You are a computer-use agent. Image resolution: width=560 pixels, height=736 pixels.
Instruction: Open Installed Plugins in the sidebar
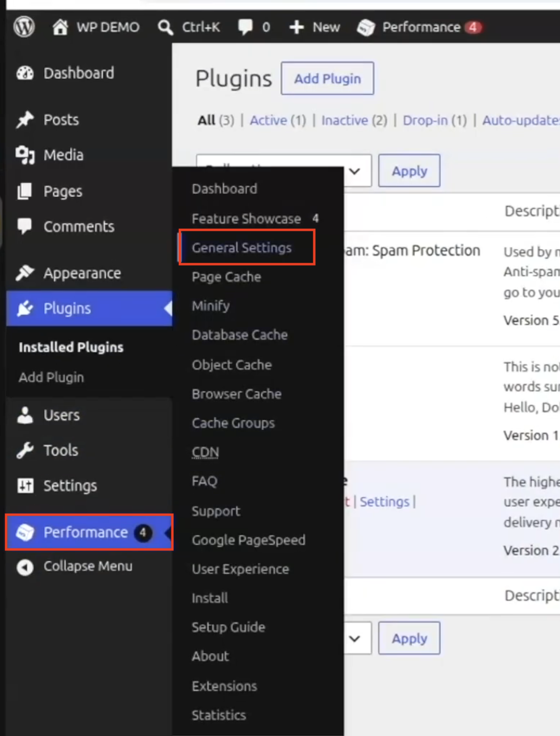(71, 347)
